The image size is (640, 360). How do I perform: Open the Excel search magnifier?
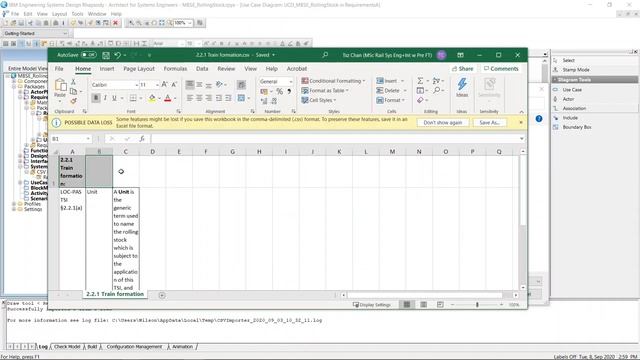click(325, 55)
